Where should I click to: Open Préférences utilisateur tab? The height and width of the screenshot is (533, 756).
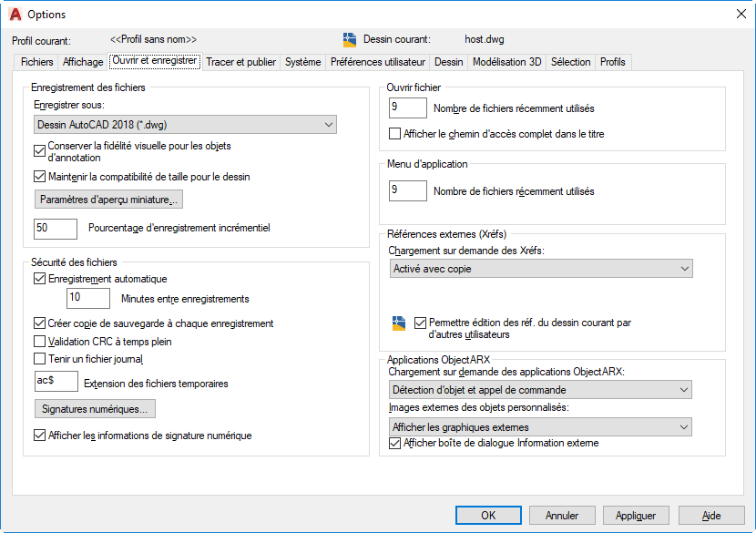tap(378, 62)
